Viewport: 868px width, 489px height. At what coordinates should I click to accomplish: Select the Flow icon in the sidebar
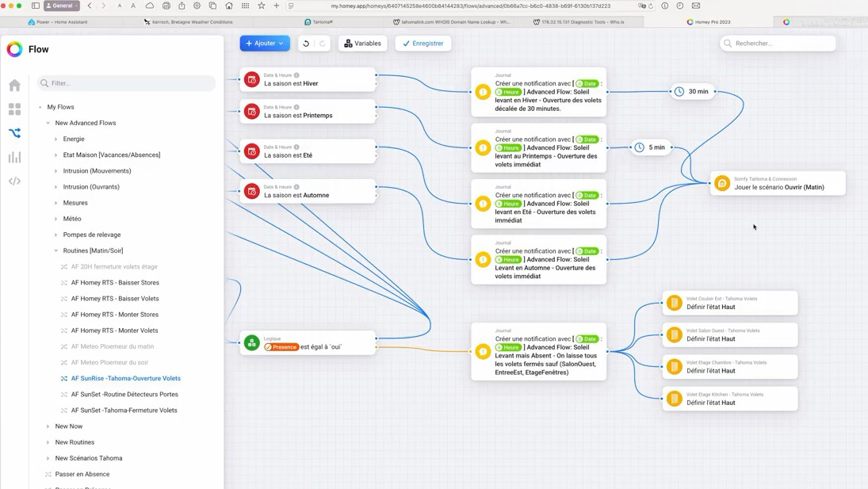14,133
